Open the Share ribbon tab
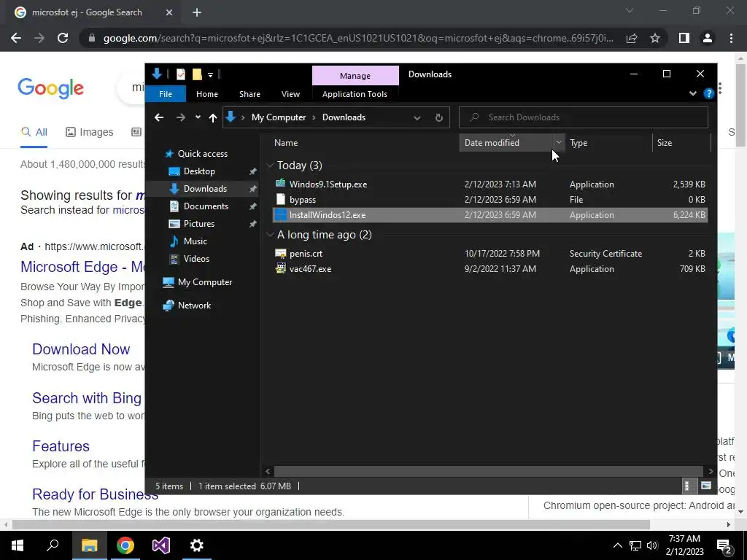Screen dimensions: 747x560 249,94
